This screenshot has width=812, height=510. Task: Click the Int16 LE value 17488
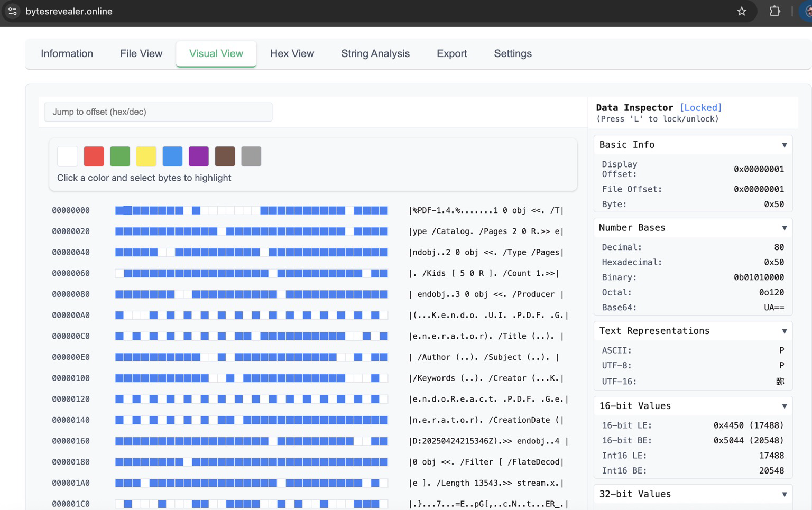click(x=771, y=456)
